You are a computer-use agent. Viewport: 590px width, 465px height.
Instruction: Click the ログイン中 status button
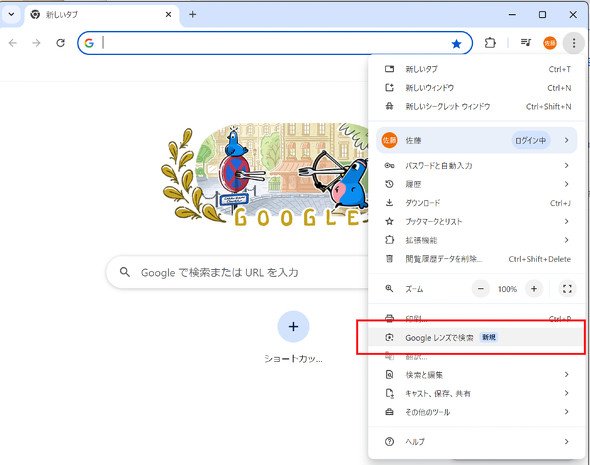click(x=530, y=140)
